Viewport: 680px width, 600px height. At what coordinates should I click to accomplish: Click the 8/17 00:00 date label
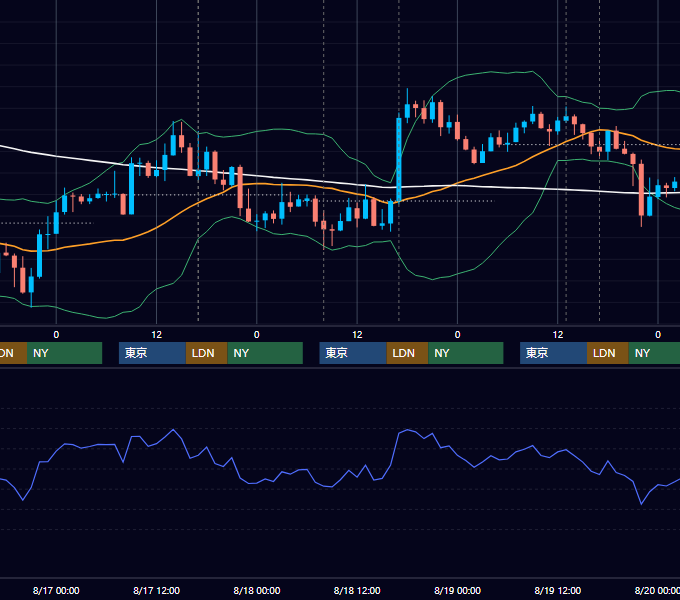pyautogui.click(x=56, y=590)
